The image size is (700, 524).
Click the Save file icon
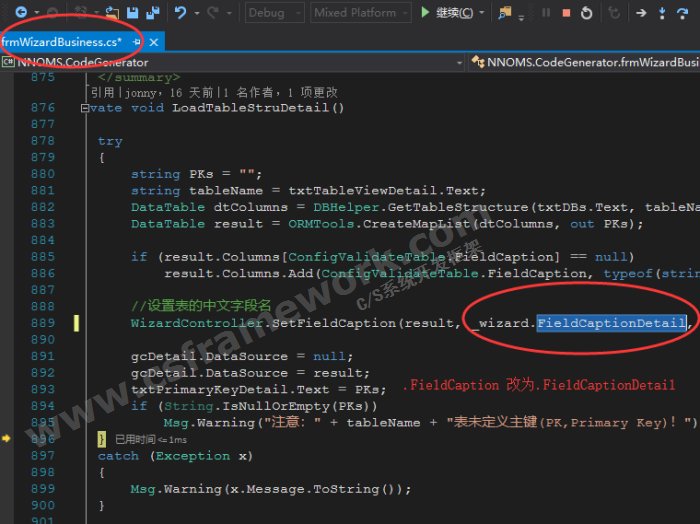[132, 13]
